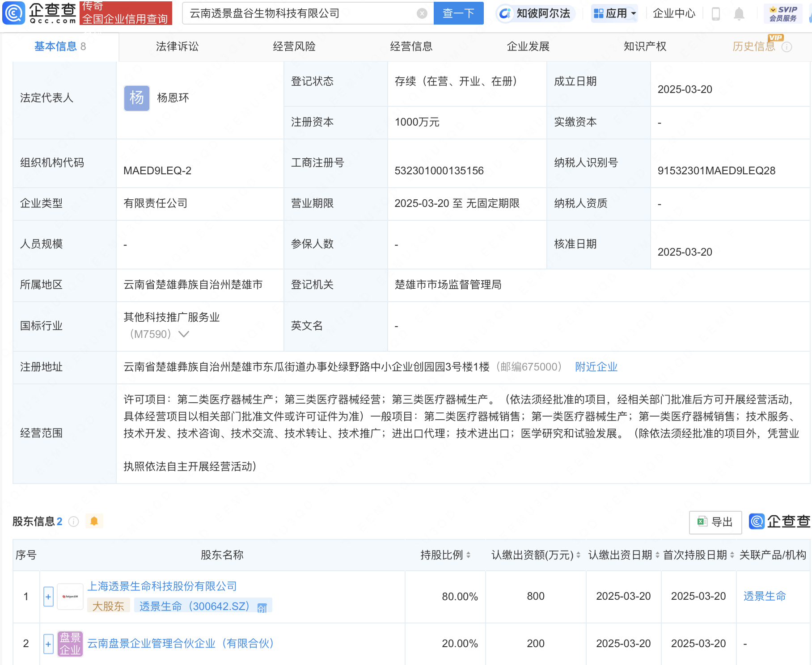Open the 历史信息 VIP tab

point(753,46)
